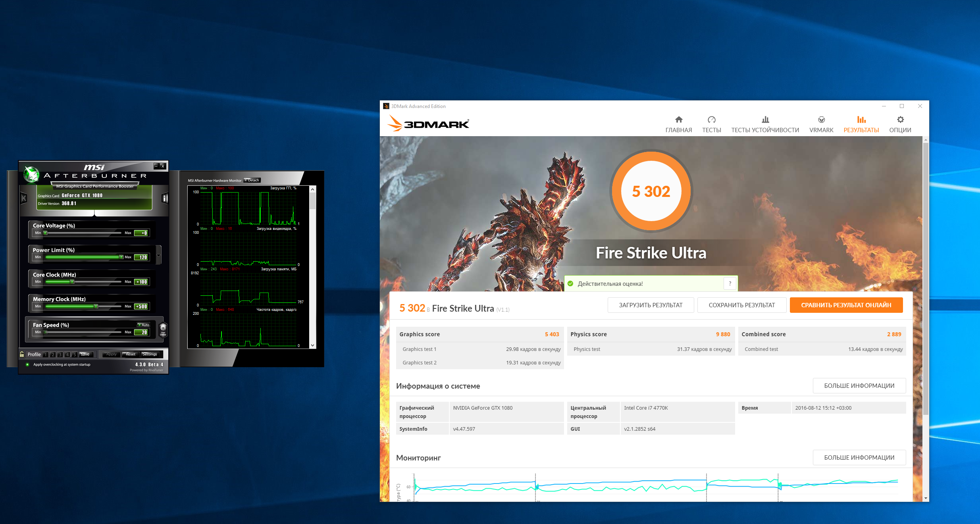Switch to the ТЕСТЫ tab

711,125
